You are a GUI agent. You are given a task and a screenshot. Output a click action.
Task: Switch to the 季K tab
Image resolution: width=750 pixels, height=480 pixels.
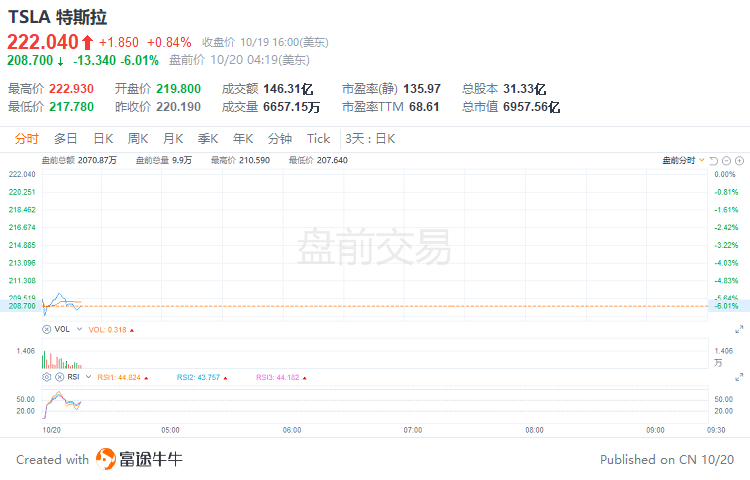pyautogui.click(x=208, y=139)
